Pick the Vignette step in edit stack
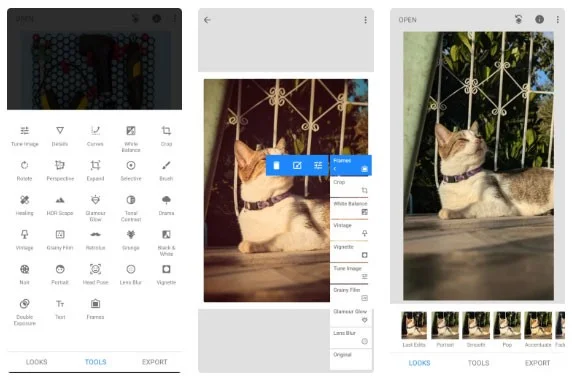Viewport: 572px width, 384px height. (x=350, y=251)
